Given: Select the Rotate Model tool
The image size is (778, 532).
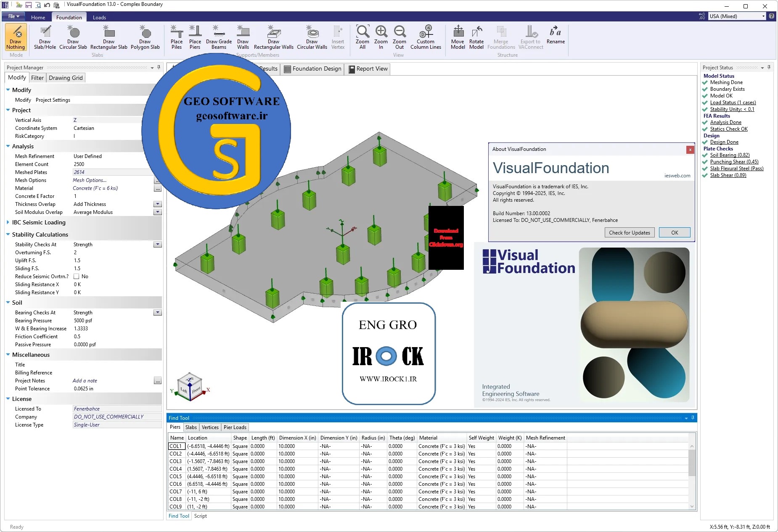Looking at the screenshot, I should 476,37.
